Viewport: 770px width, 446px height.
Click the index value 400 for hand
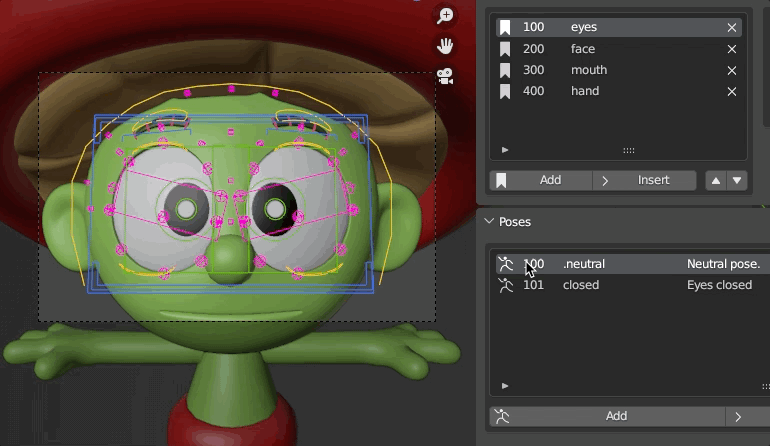coord(533,91)
